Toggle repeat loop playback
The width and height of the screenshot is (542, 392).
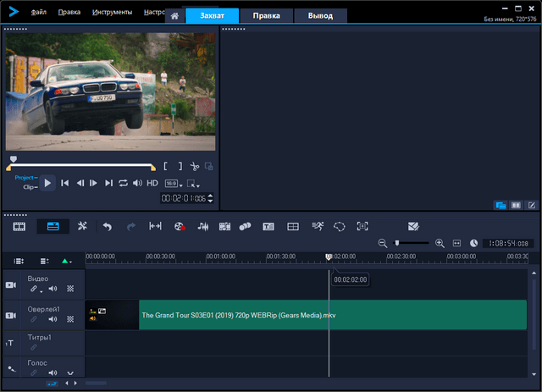123,183
